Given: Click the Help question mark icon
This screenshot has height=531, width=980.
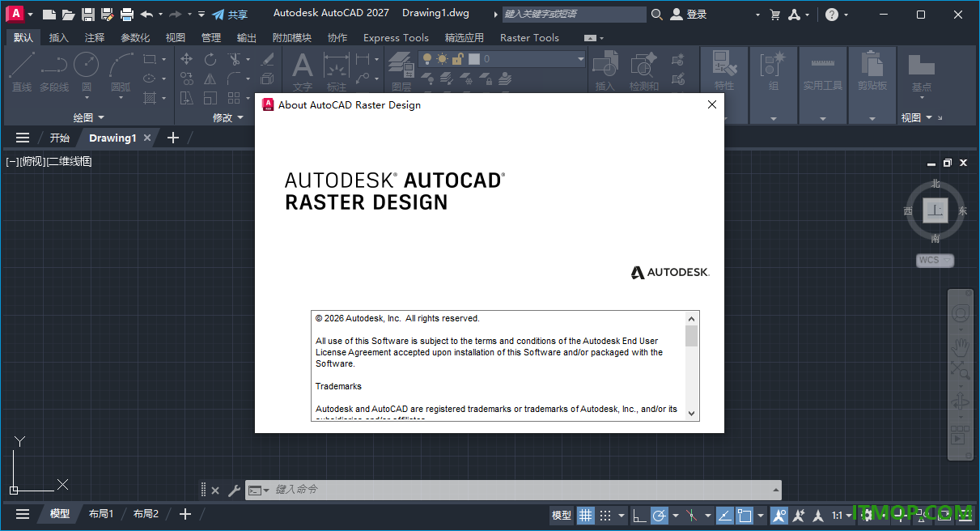Looking at the screenshot, I should point(832,15).
